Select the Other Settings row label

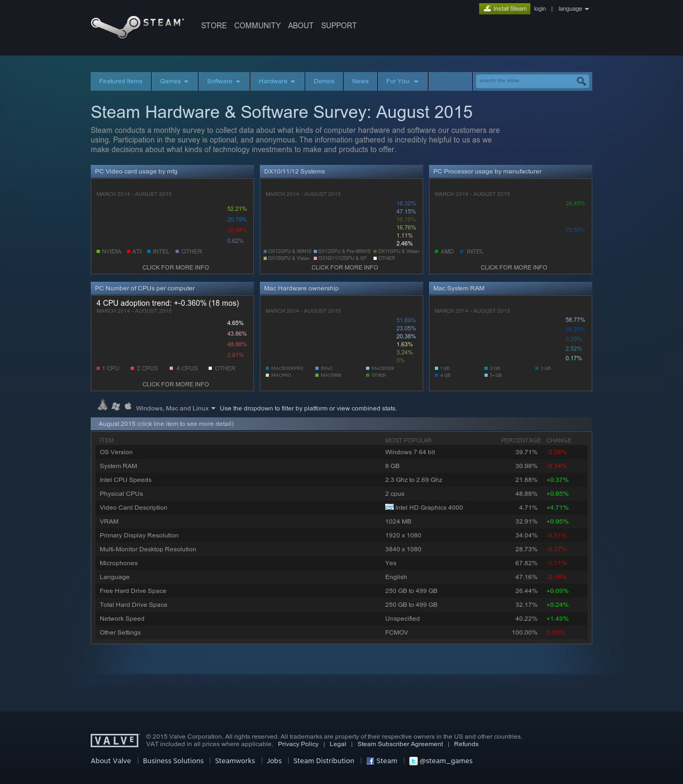[x=120, y=632]
